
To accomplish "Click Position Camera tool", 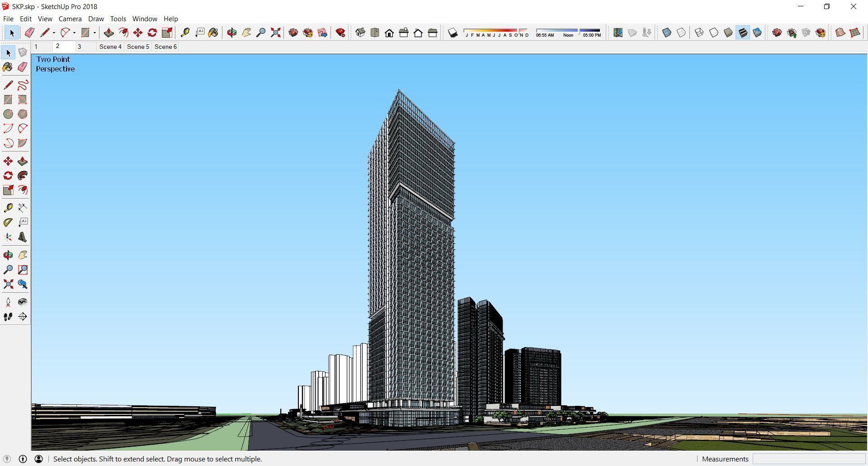I will [8, 302].
